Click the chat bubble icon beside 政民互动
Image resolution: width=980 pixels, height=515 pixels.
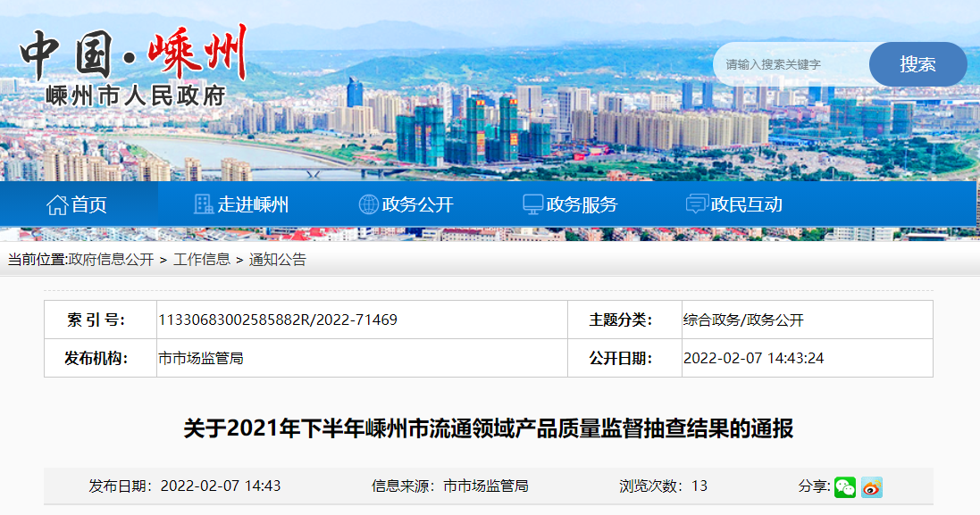click(x=696, y=204)
